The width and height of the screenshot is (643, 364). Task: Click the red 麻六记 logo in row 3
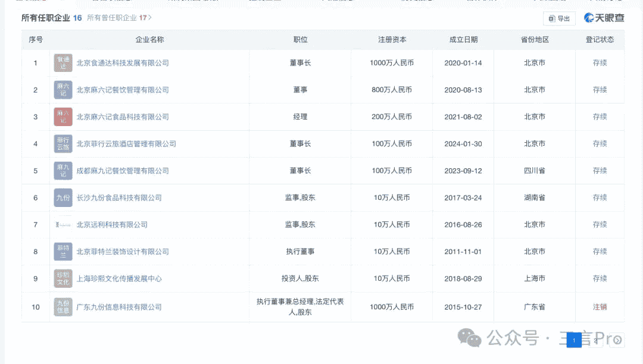[63, 117]
